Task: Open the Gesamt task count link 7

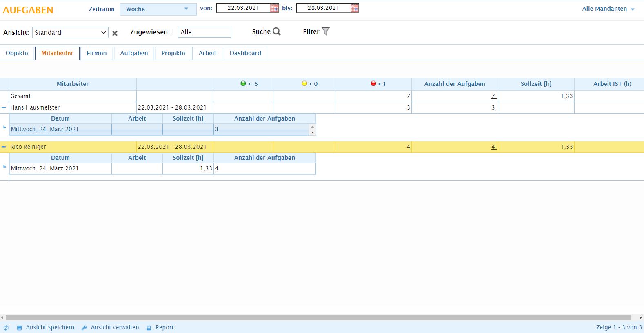Action: pos(494,96)
